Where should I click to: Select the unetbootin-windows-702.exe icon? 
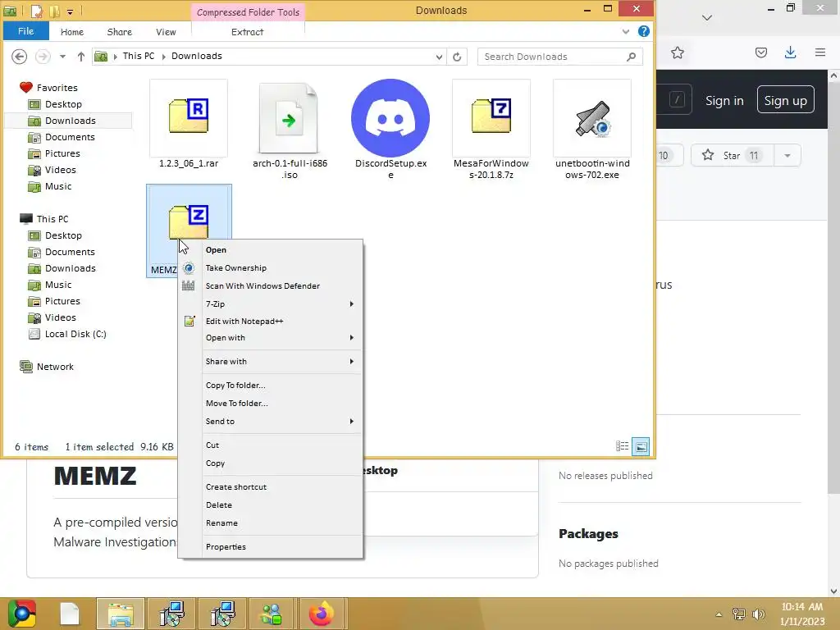tap(592, 118)
